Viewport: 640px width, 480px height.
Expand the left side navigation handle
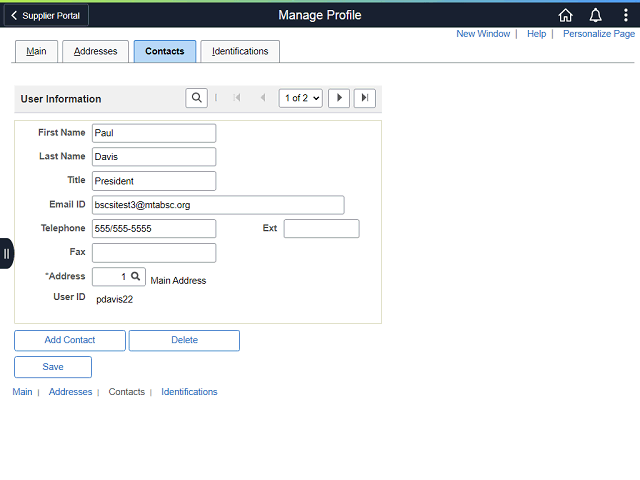pyautogui.click(x=7, y=253)
